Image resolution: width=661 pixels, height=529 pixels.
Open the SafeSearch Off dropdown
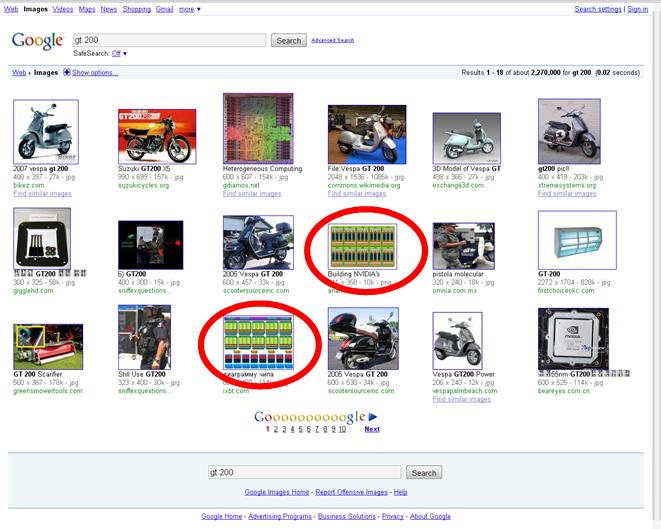[x=119, y=54]
